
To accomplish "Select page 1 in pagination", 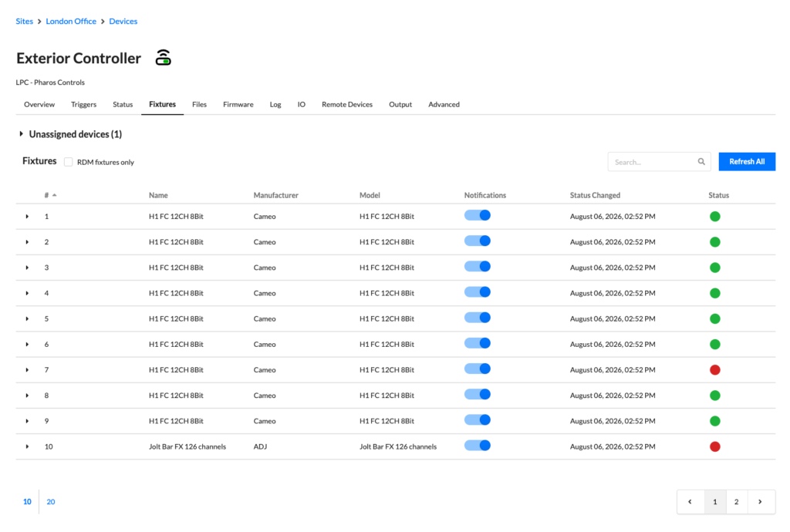I will tap(714, 502).
